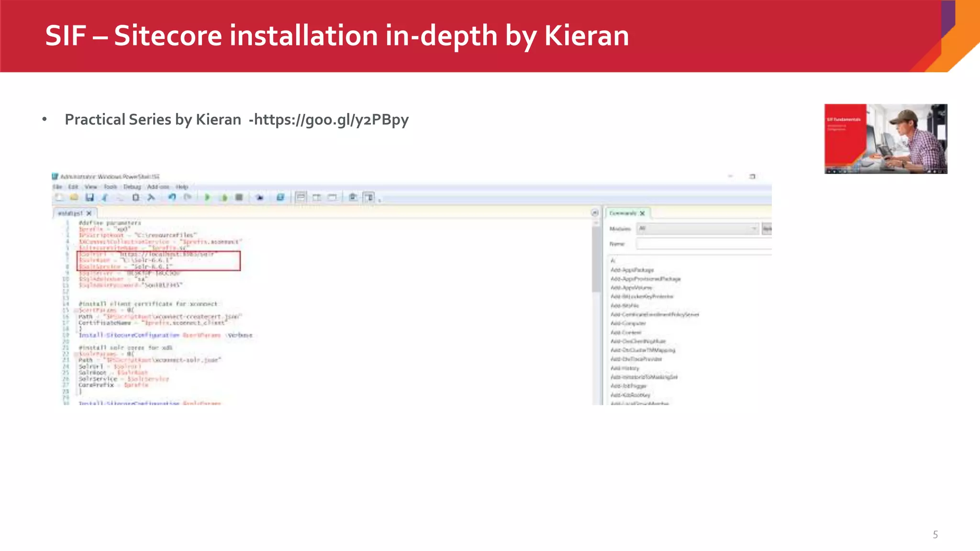The height and width of the screenshot is (551, 980).
Task: Select Add-DtcClusterTMMapping in command list
Action: point(643,350)
